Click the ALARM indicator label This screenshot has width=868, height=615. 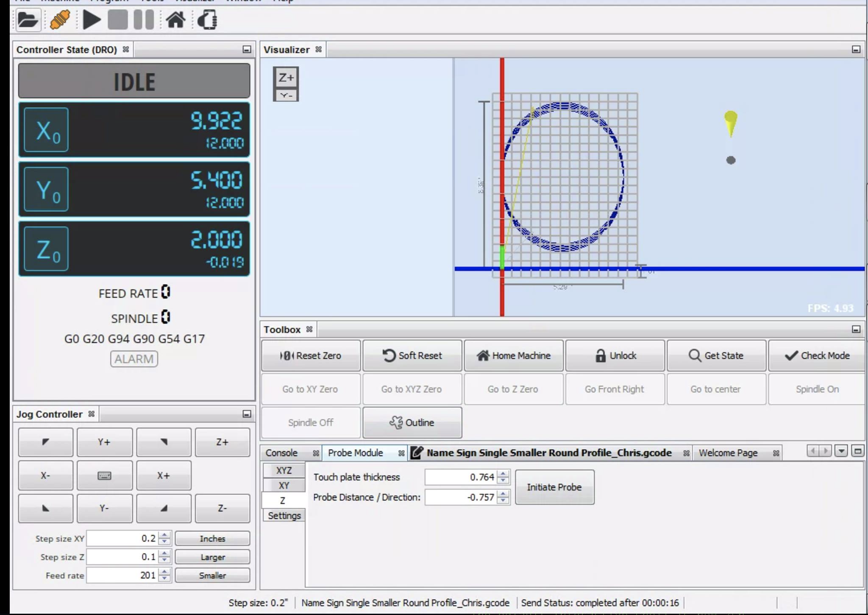[134, 359]
